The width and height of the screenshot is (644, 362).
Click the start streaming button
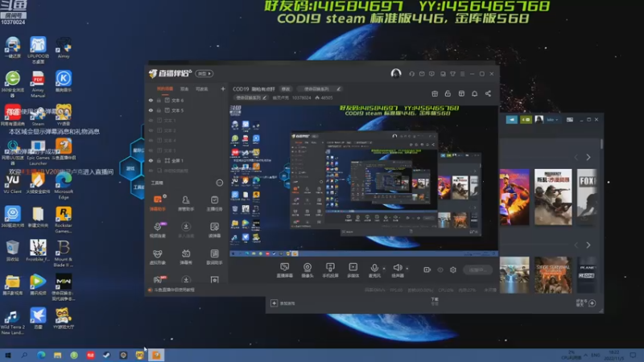click(477, 269)
